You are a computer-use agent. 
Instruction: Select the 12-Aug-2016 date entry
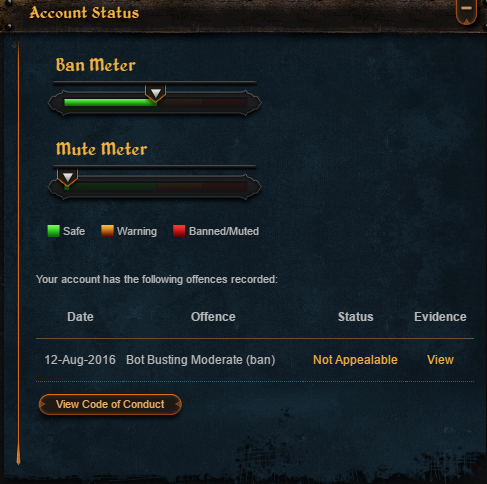pos(80,360)
